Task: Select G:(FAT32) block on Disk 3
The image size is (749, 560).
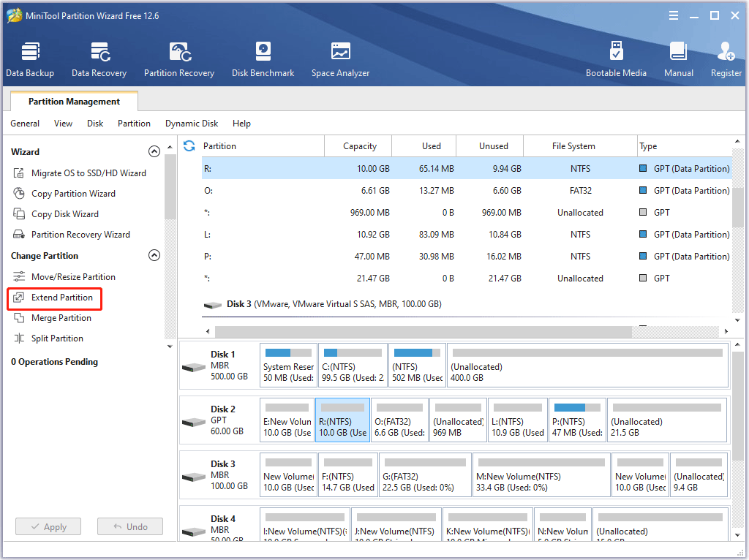Action: (425, 475)
